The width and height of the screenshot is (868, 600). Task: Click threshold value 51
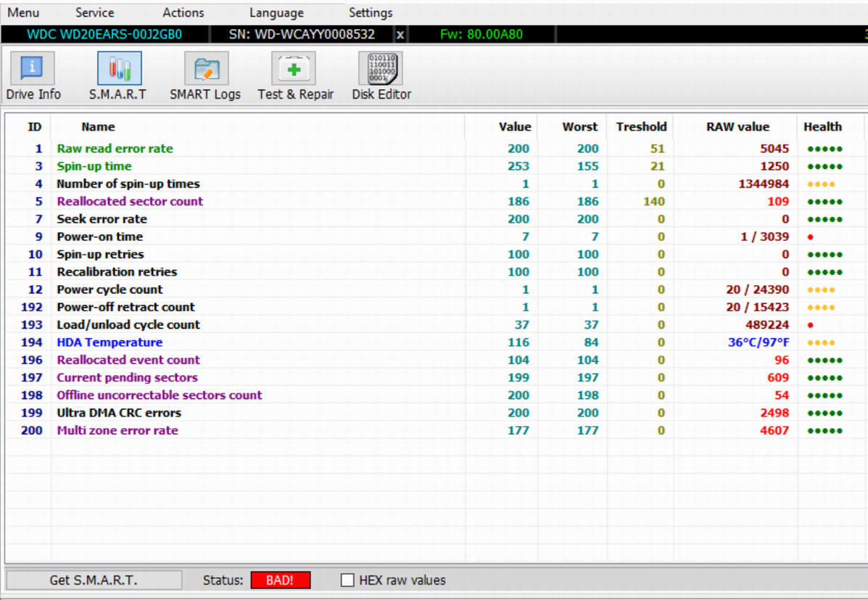[x=658, y=149]
